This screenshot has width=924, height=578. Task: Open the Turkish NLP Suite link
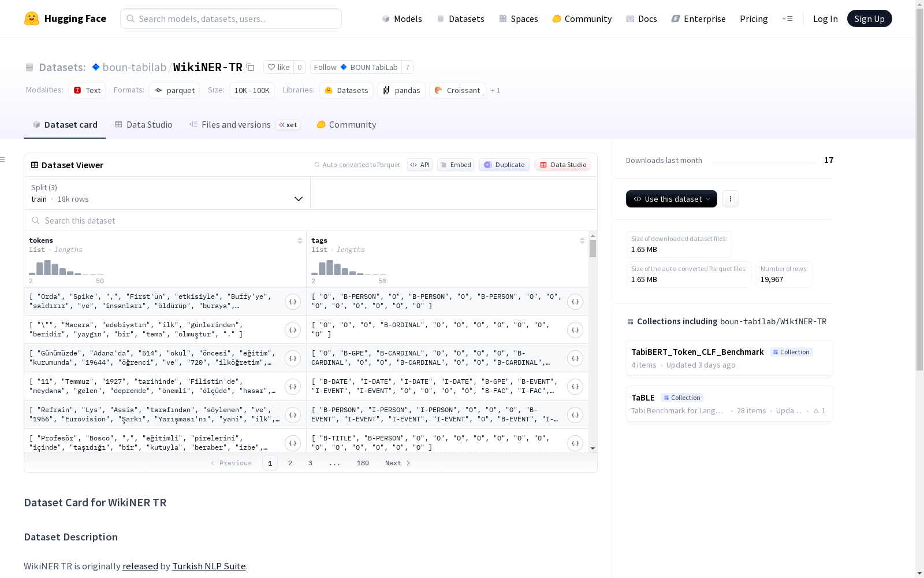click(209, 566)
